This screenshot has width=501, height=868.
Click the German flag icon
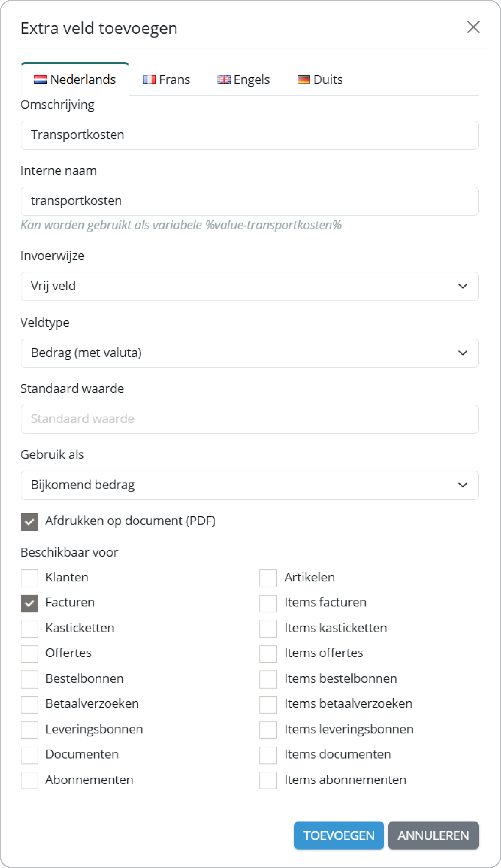[x=304, y=80]
